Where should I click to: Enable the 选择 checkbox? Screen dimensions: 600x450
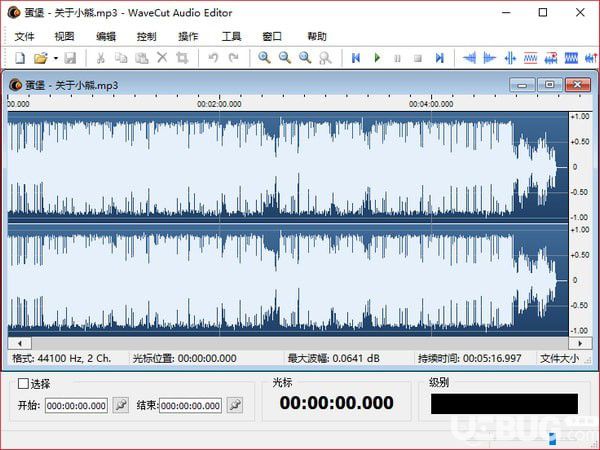[23, 383]
